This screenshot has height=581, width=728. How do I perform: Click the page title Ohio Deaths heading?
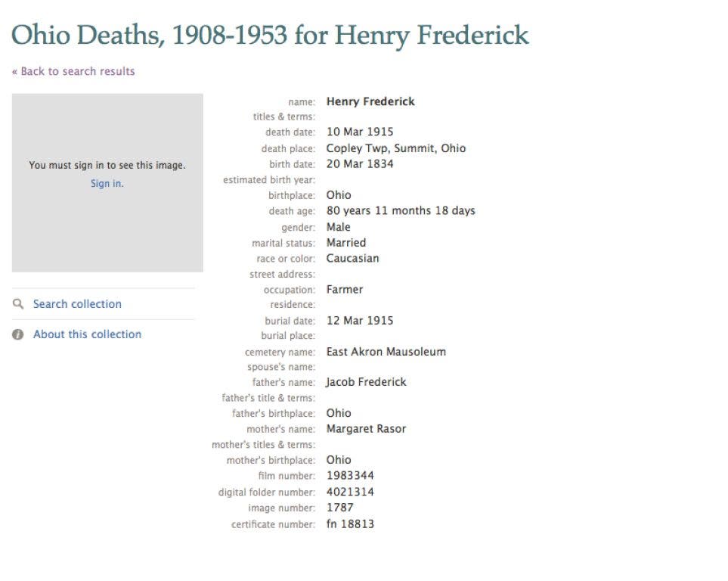coord(270,36)
